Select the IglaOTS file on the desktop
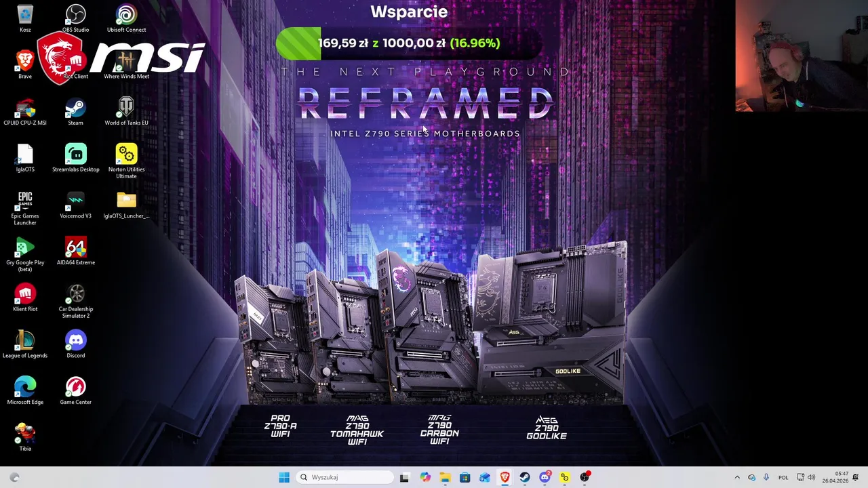 (x=25, y=158)
